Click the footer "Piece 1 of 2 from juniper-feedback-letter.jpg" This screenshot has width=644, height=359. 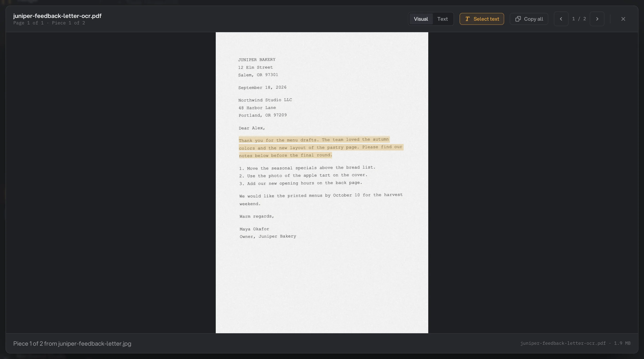[72, 344]
